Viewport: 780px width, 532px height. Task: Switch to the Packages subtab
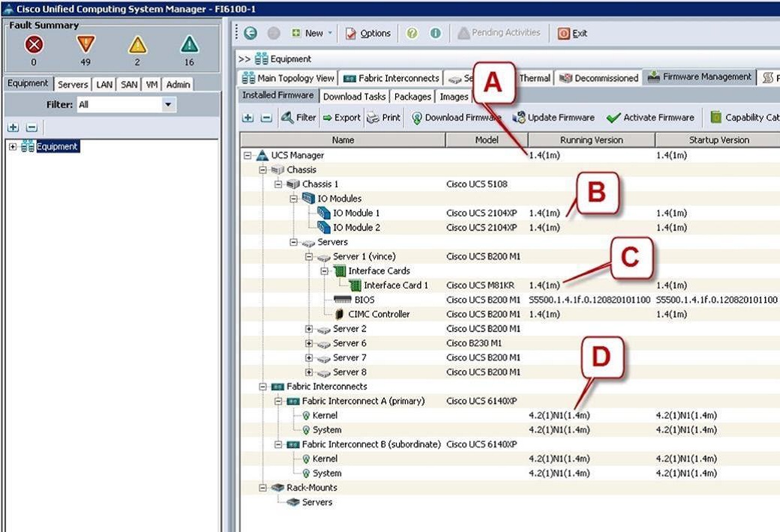(412, 97)
